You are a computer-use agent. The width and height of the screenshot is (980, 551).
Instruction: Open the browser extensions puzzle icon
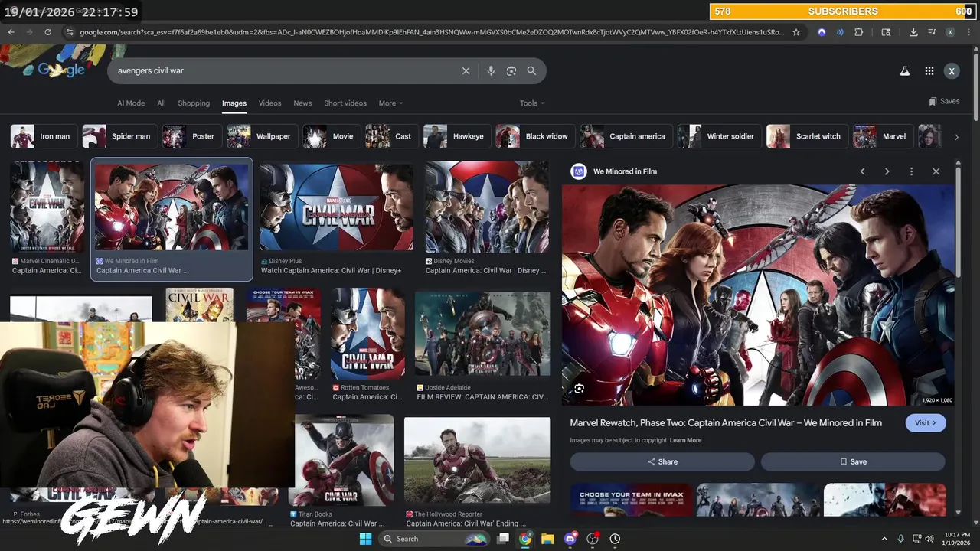click(x=858, y=32)
